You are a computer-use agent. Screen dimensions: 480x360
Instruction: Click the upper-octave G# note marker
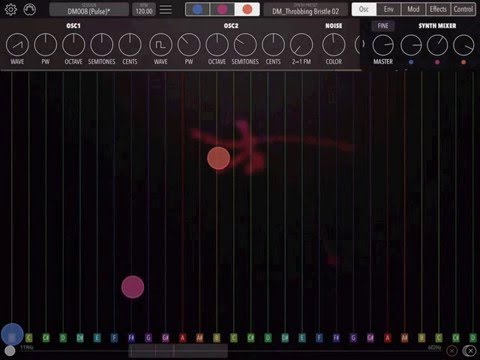point(370,338)
